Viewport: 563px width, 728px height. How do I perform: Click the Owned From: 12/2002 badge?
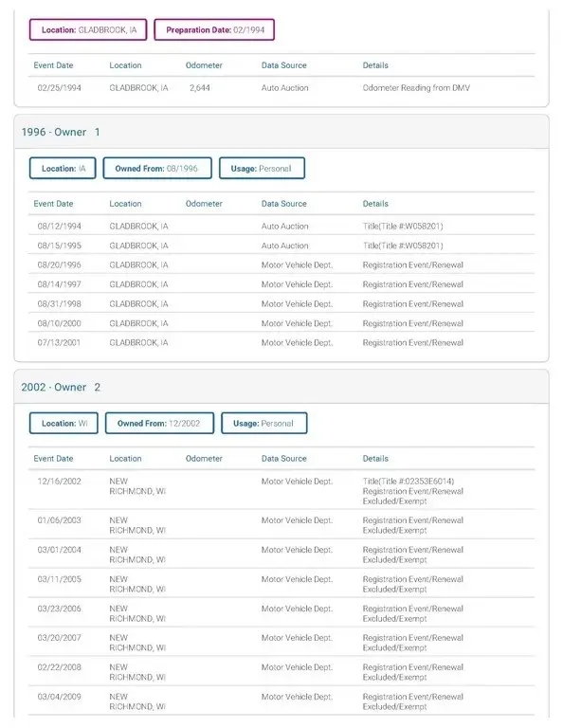tap(159, 423)
